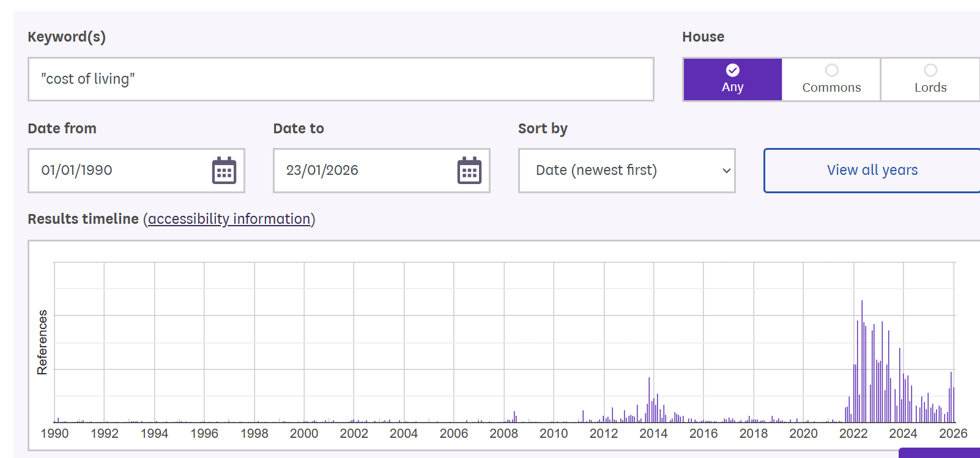The width and height of the screenshot is (980, 458).
Task: Select the Lords house option
Action: coord(930,79)
